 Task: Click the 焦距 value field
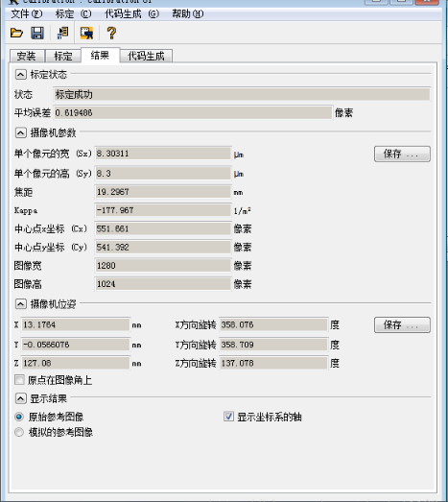pyautogui.click(x=163, y=192)
